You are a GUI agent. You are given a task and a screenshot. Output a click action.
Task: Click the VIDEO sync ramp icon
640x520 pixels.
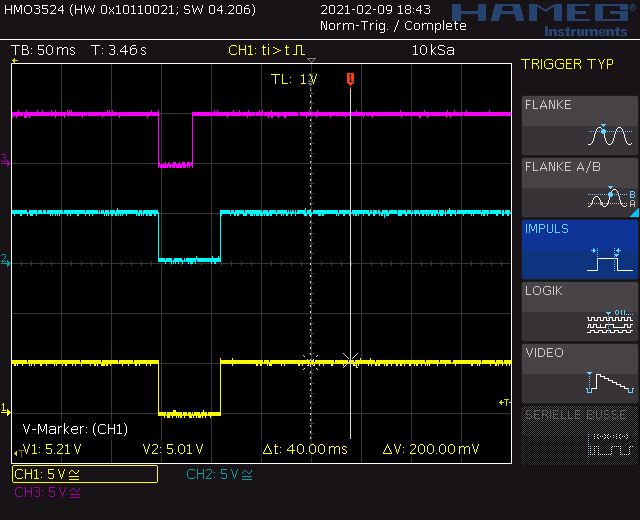pos(611,383)
